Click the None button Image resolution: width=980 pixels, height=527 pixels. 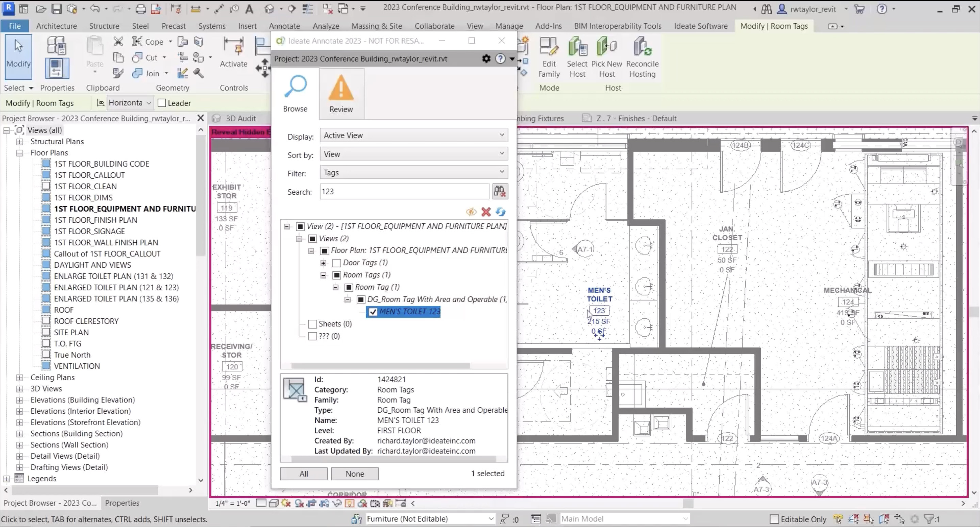355,474
